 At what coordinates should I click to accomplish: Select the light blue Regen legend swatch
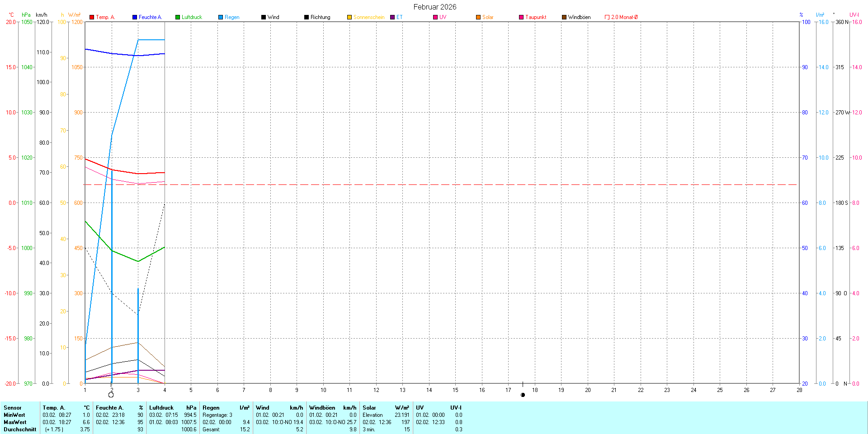pyautogui.click(x=221, y=17)
